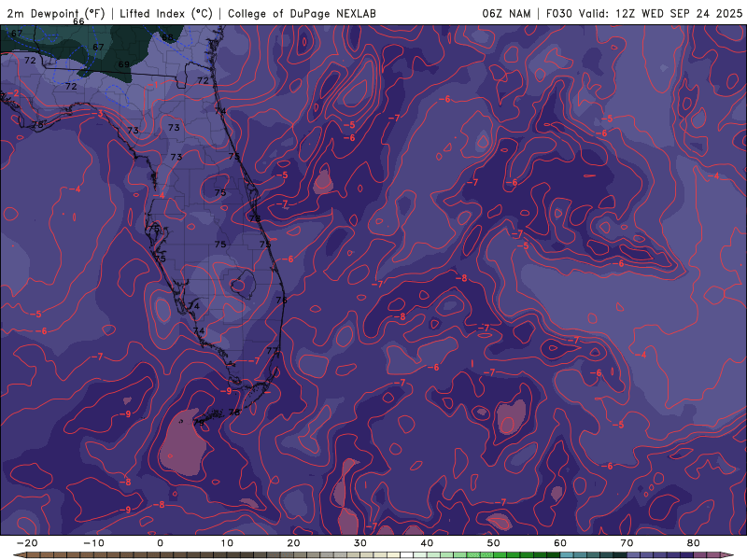Click the 70 label on the color scale
Screen dimensions: 747x560
(x=627, y=543)
